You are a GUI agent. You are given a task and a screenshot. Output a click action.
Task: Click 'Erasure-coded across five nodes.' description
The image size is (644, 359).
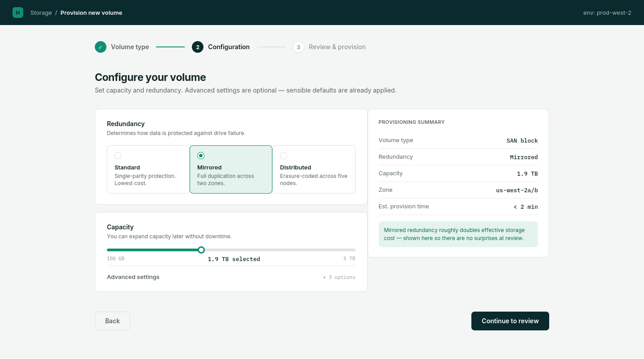tap(314, 180)
